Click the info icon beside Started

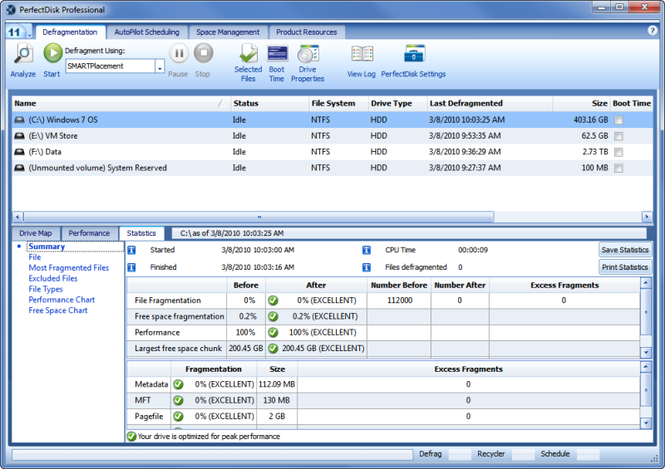(x=132, y=250)
